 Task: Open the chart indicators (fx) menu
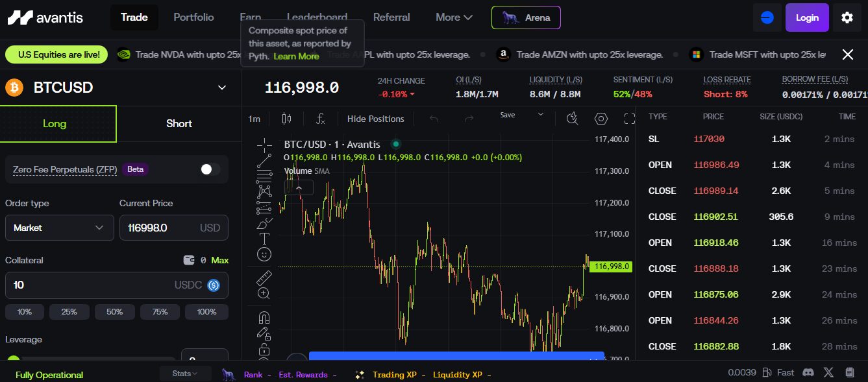tap(320, 119)
